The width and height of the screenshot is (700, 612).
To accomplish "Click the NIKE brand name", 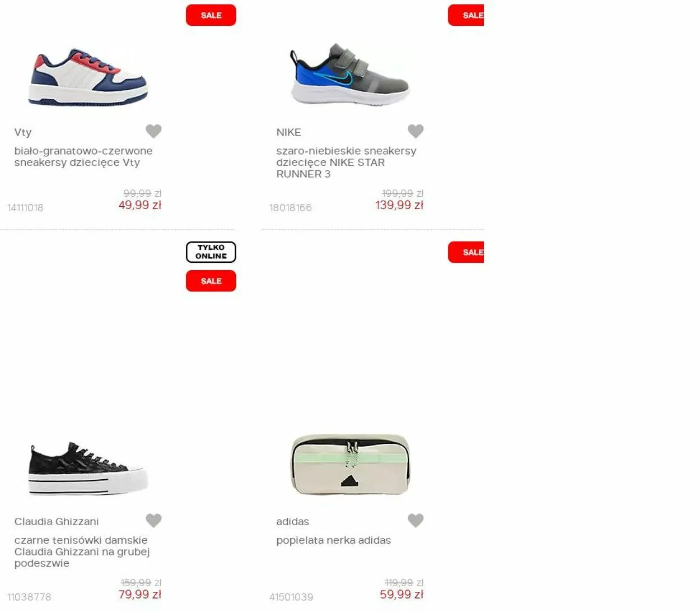I will (288, 132).
